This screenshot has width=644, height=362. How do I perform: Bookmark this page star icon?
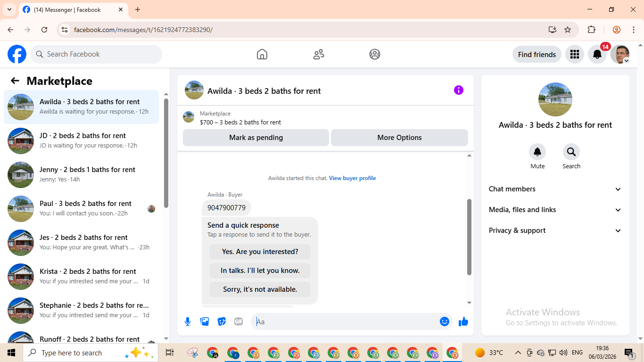pos(568,30)
